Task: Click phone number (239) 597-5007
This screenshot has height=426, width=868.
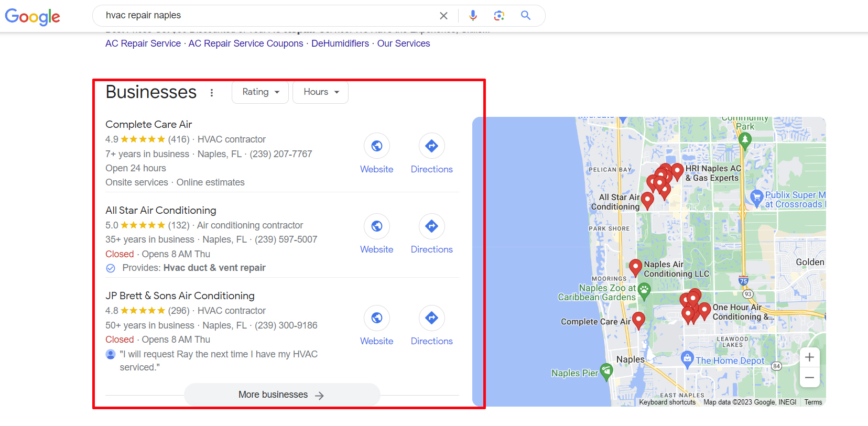Action: click(286, 239)
